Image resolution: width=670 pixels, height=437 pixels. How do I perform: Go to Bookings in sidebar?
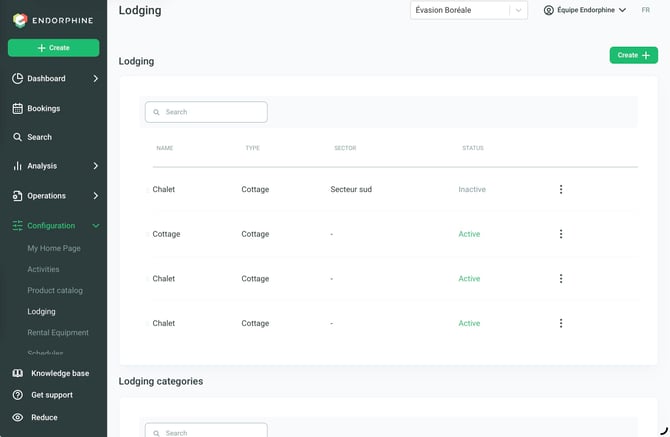pyautogui.click(x=44, y=109)
